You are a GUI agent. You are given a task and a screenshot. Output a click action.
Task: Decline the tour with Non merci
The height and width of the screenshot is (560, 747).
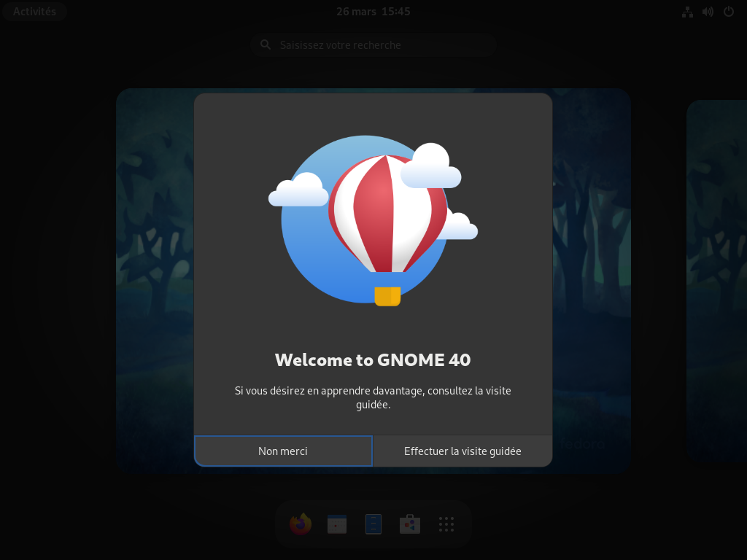283,451
